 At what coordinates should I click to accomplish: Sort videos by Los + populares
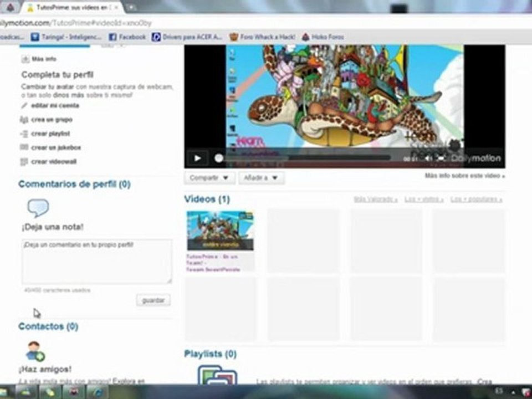tap(477, 199)
